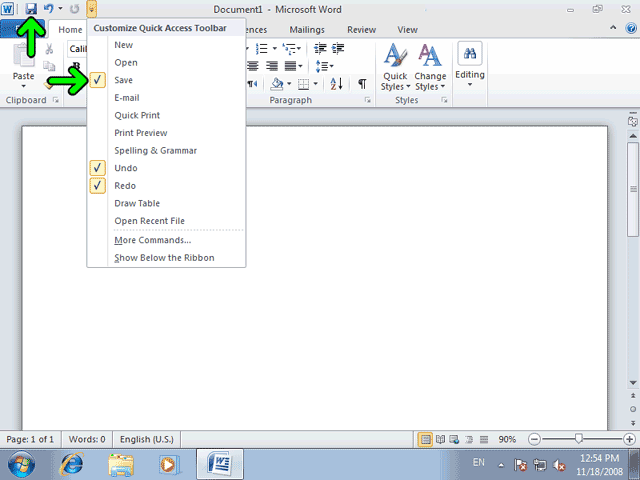
Task: Click the Save icon in Quick Access Toolbar
Action: 31,9
